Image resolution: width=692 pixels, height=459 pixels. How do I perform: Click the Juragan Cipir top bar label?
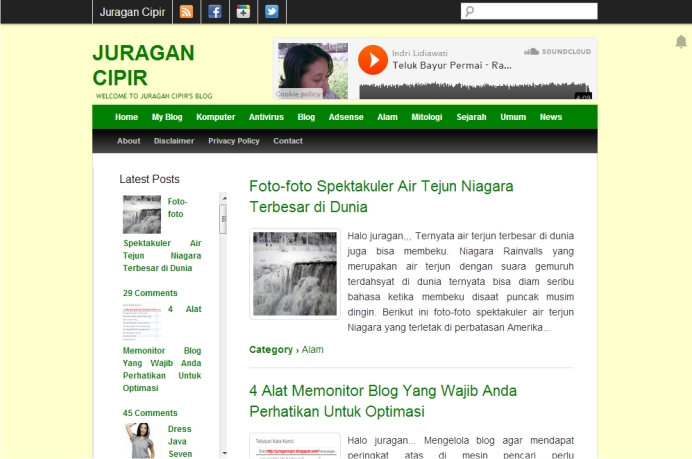132,12
